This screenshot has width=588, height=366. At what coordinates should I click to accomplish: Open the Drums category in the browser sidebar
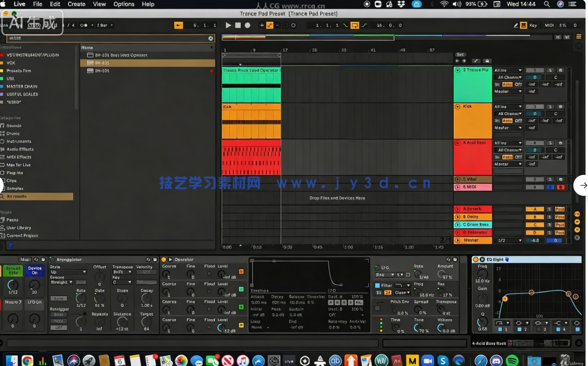(x=17, y=133)
